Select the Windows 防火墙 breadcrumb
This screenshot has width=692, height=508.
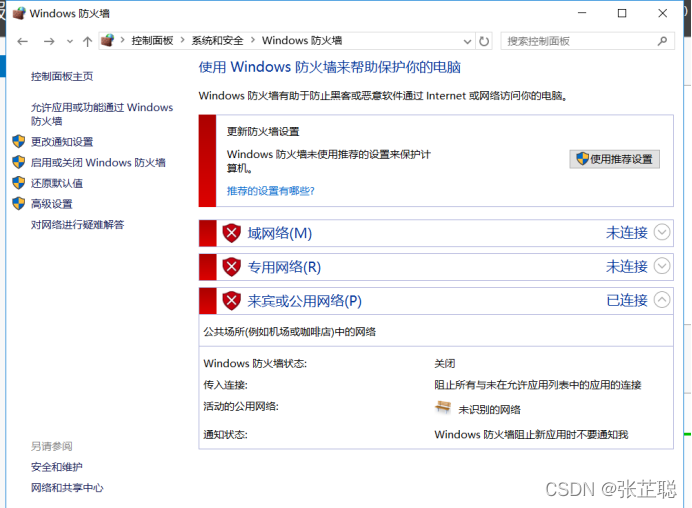click(x=302, y=41)
